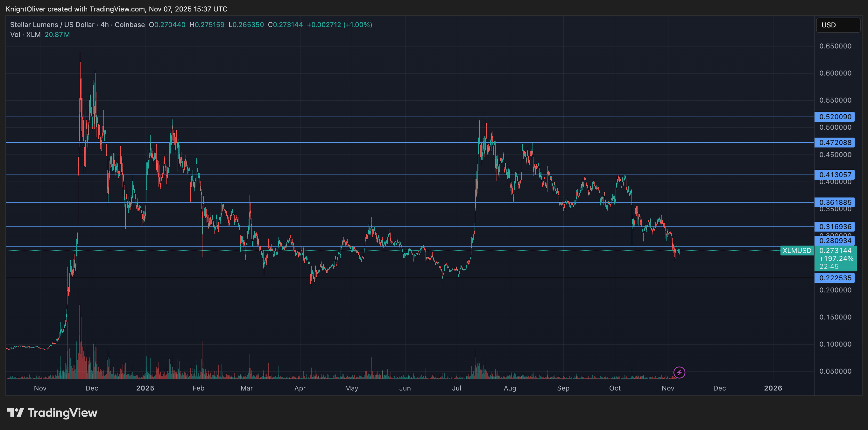Click the TradingView wordmark text
The height and width of the screenshot is (430, 868).
63,412
